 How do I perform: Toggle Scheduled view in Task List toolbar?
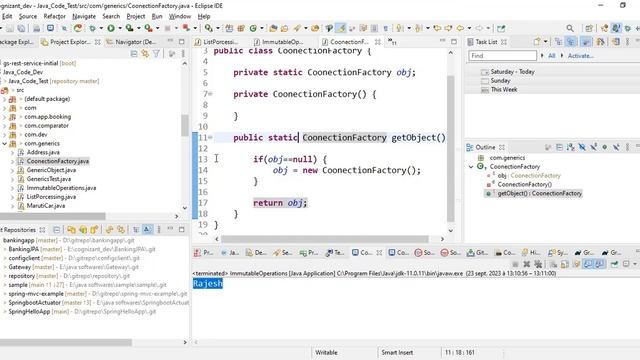click(x=571, y=42)
